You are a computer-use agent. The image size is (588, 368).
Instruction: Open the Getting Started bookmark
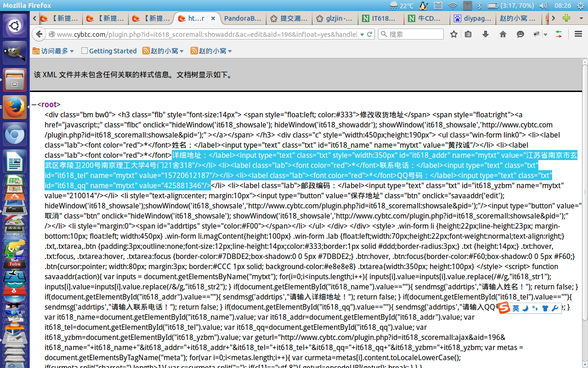[x=108, y=51]
